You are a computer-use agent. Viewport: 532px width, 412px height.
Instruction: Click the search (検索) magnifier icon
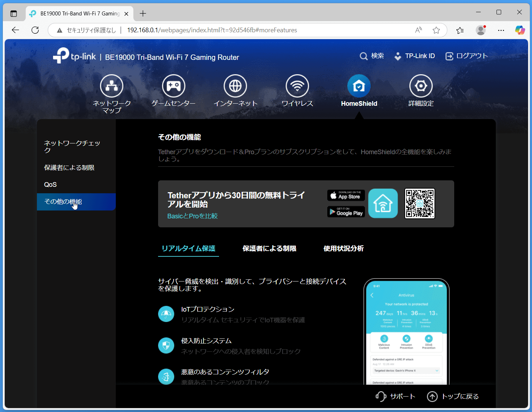pos(364,56)
